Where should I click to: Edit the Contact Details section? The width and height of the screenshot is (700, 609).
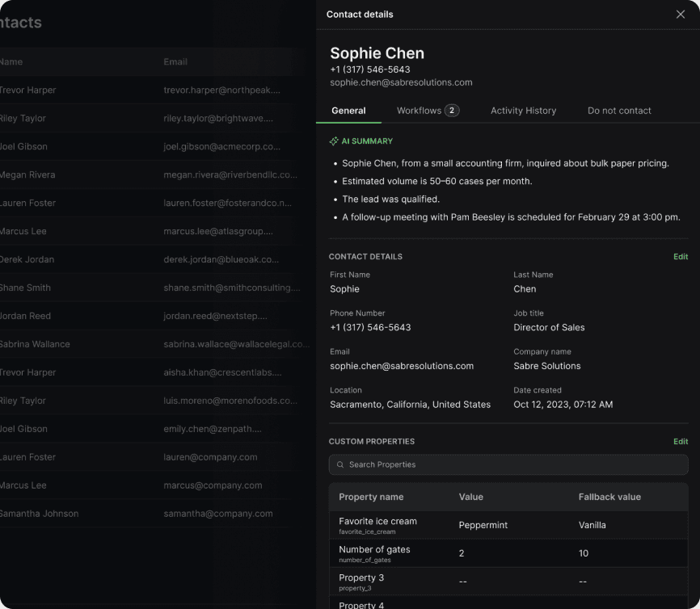point(681,257)
